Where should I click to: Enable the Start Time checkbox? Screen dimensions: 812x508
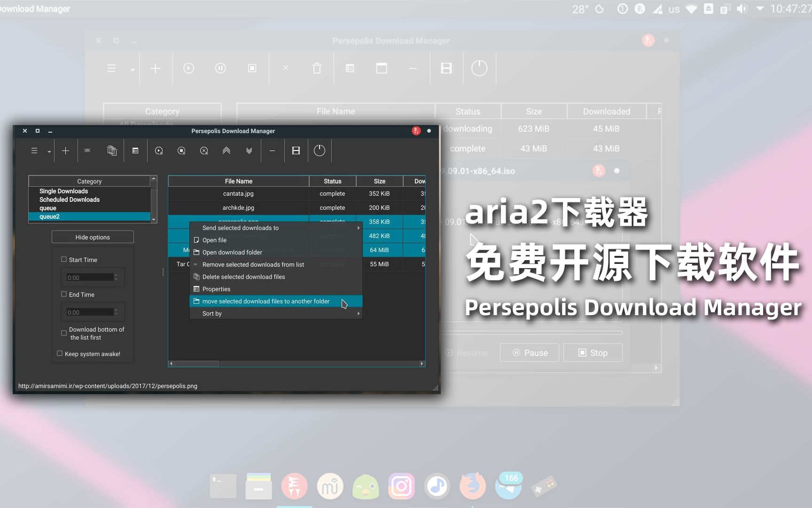click(64, 259)
